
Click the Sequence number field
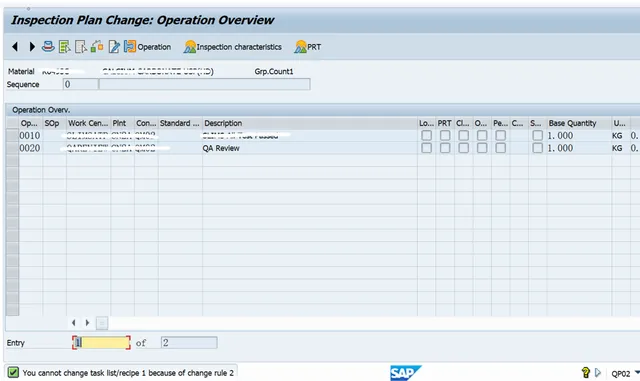tap(80, 84)
